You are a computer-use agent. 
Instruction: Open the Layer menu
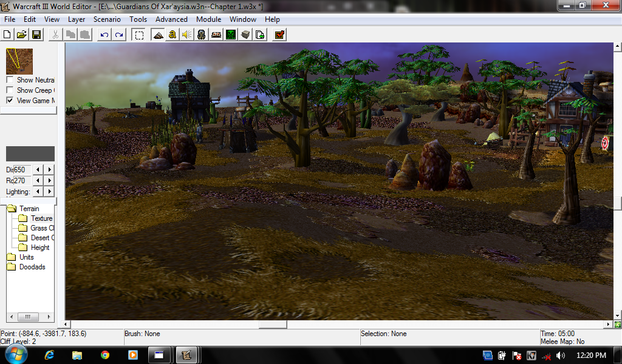pos(77,19)
